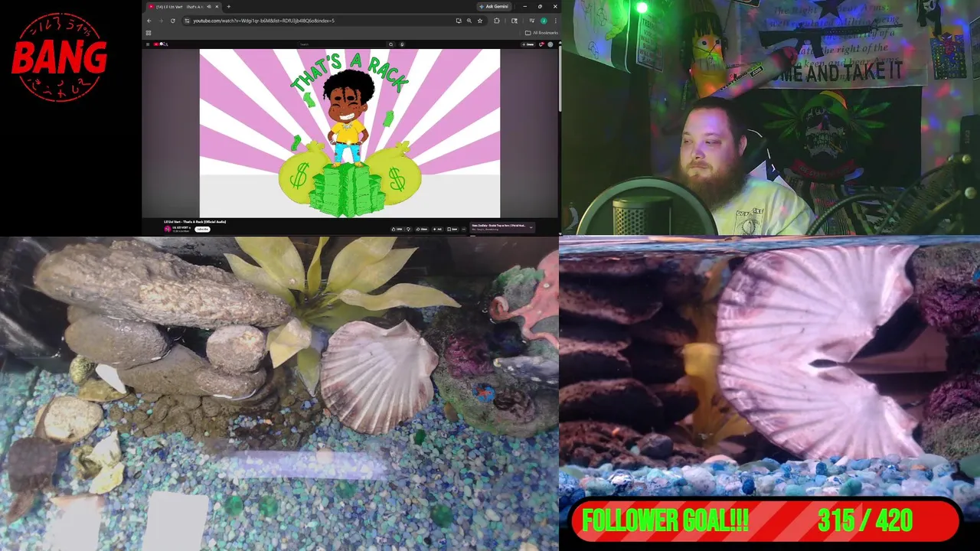
Task: Open the Chrome side panel icon
Action: 514,21
